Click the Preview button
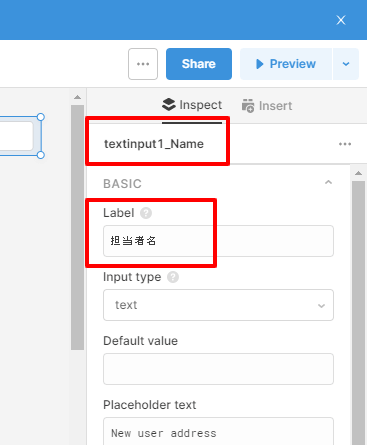The image size is (367, 445). [286, 64]
